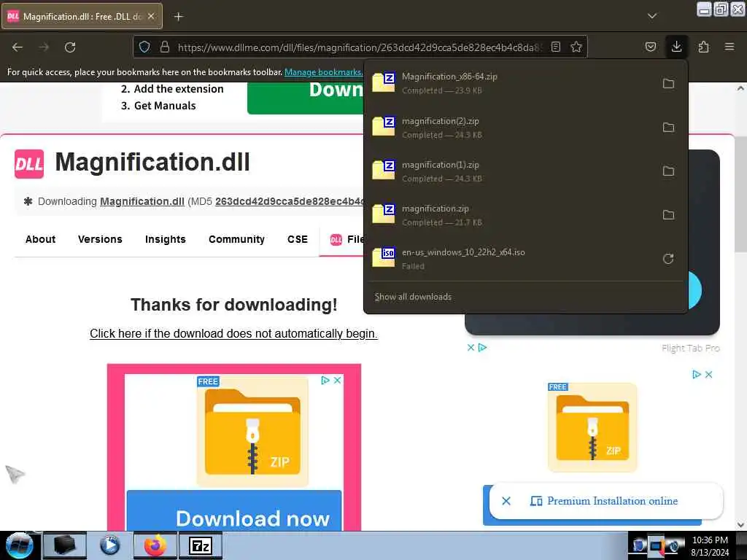This screenshot has height=560, width=747.
Task: Show Magnification_x86-64.zip in folder
Action: [x=668, y=84]
